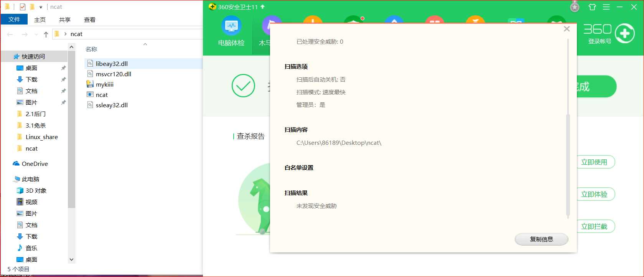Click the ncat application file icon

[90, 95]
